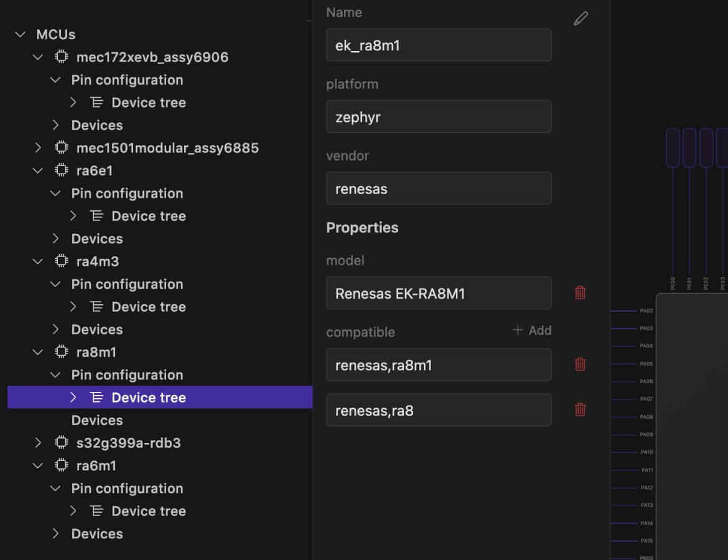Edit the compatible field renesas,ra8m1
728x560 pixels.
click(x=439, y=365)
